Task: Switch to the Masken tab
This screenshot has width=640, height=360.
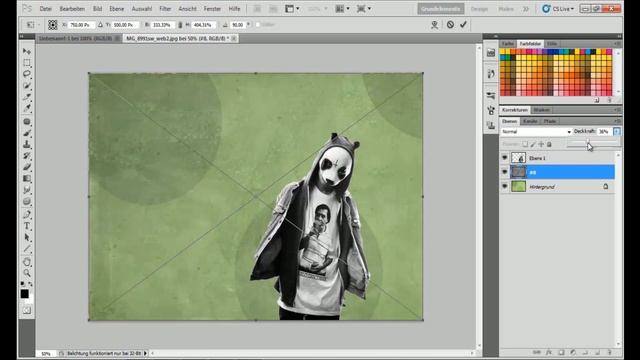Action: (542, 110)
